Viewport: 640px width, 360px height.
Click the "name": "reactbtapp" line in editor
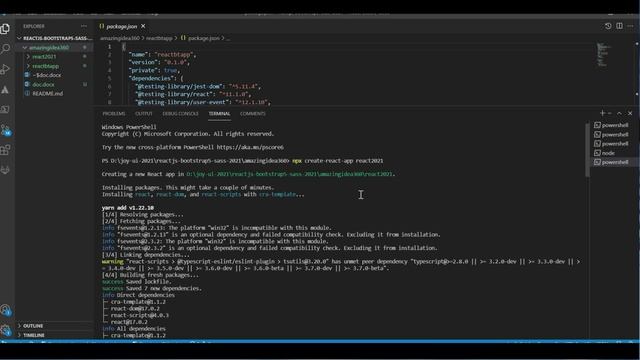163,55
